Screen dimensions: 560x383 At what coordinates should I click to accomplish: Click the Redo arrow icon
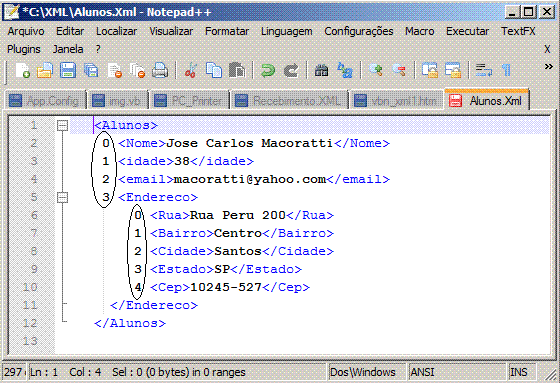point(291,70)
